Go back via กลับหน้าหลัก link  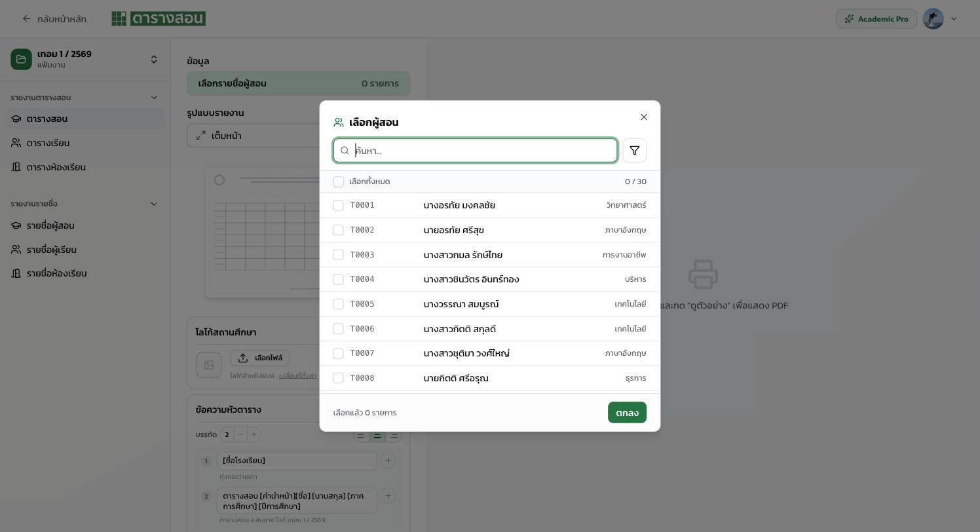point(54,19)
